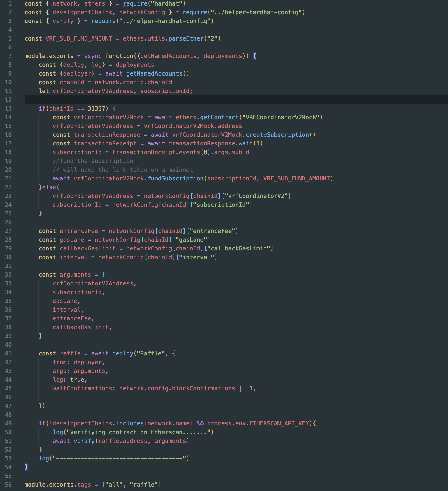The width and height of the screenshot is (448, 491).
Task: Click comment 'will need the link token on a mainnet'
Action: pyautogui.click(x=128, y=170)
